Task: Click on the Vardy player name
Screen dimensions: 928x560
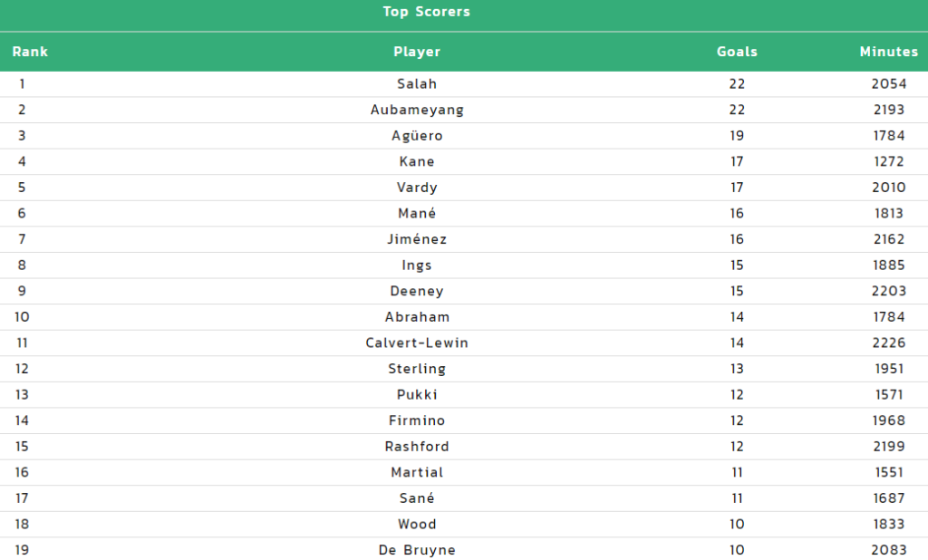Action: tap(417, 188)
